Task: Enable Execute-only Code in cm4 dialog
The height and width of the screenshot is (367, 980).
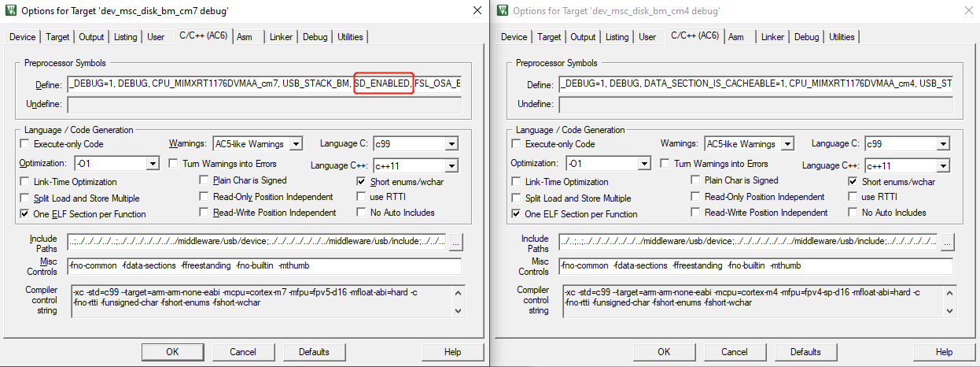Action: pos(517,144)
